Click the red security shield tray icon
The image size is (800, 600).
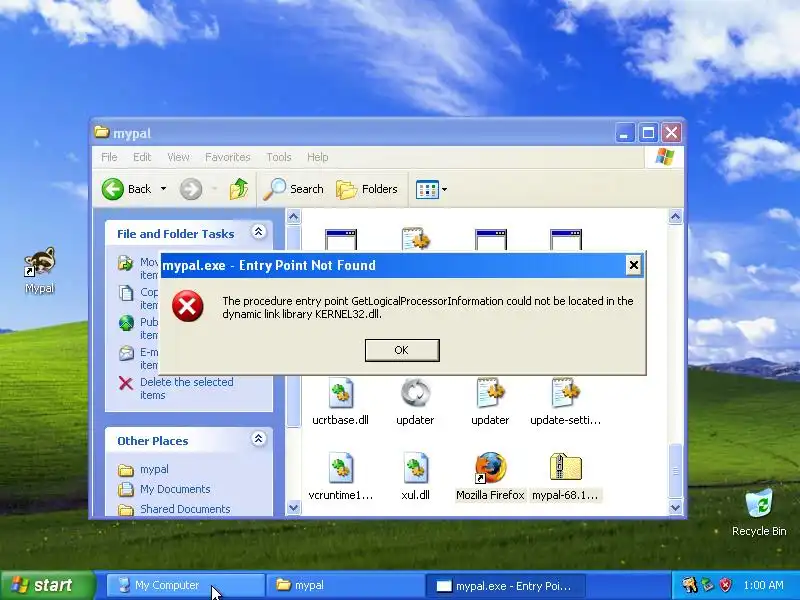point(725,585)
